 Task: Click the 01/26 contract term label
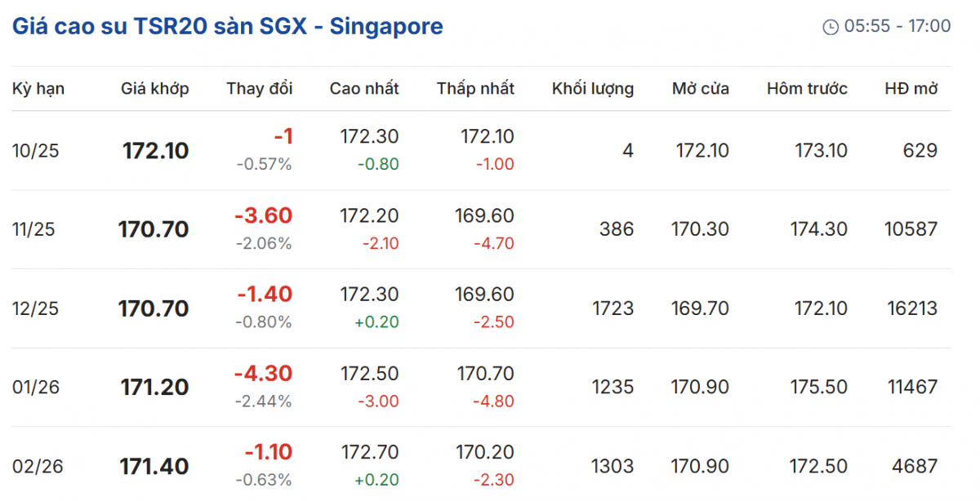[36, 388]
